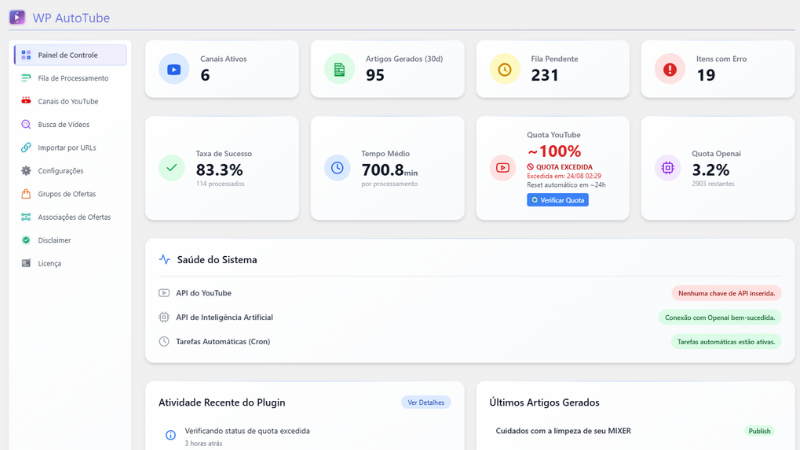800x450 pixels.
Task: Open Painel de Controle in sidebar
Action: (70, 55)
